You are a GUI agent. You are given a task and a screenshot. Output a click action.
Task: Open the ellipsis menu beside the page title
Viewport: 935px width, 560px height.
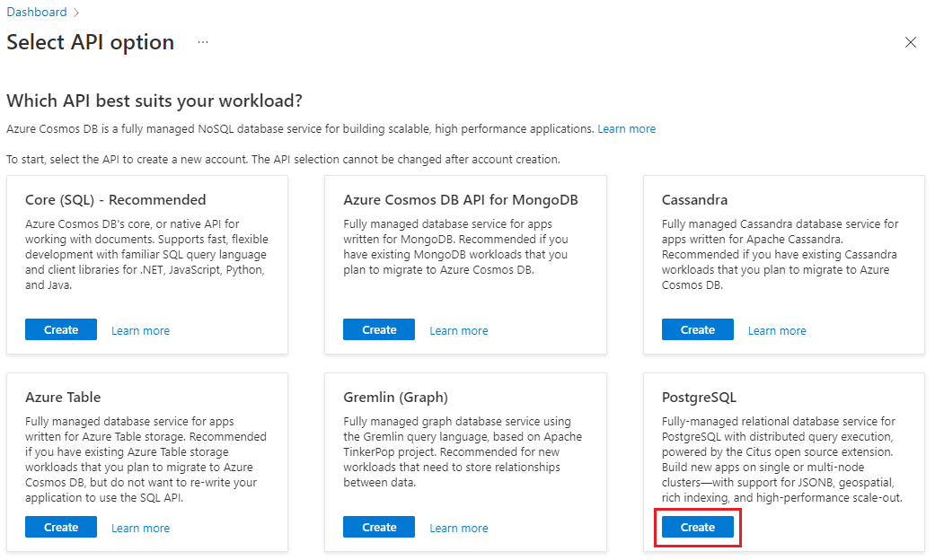click(202, 42)
